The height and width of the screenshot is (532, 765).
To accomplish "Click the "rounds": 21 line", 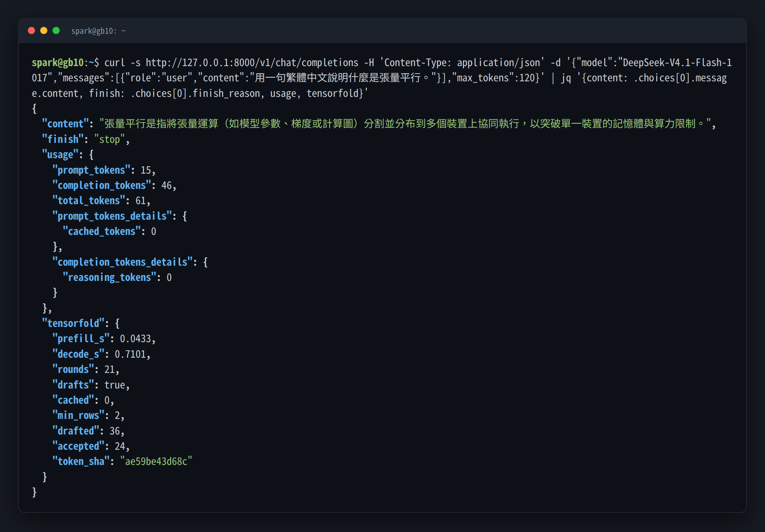I will click(86, 369).
